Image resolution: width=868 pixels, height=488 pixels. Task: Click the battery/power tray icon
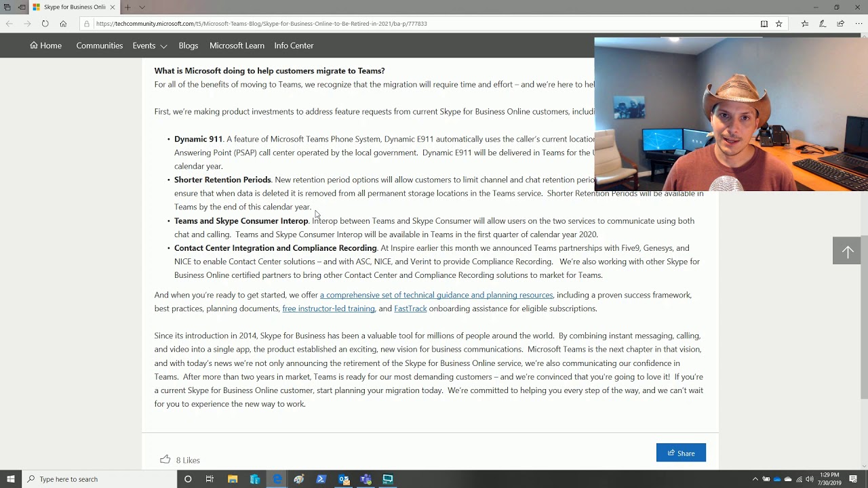(x=767, y=479)
